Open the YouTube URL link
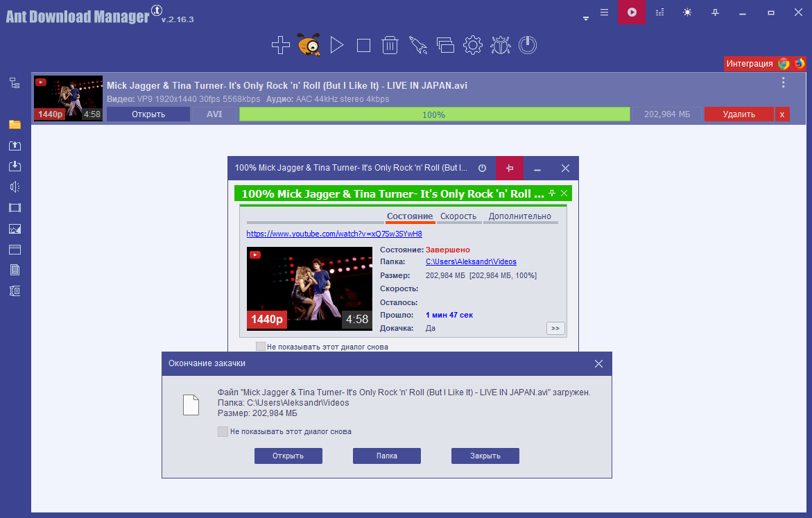The width and height of the screenshot is (812, 518). point(334,234)
